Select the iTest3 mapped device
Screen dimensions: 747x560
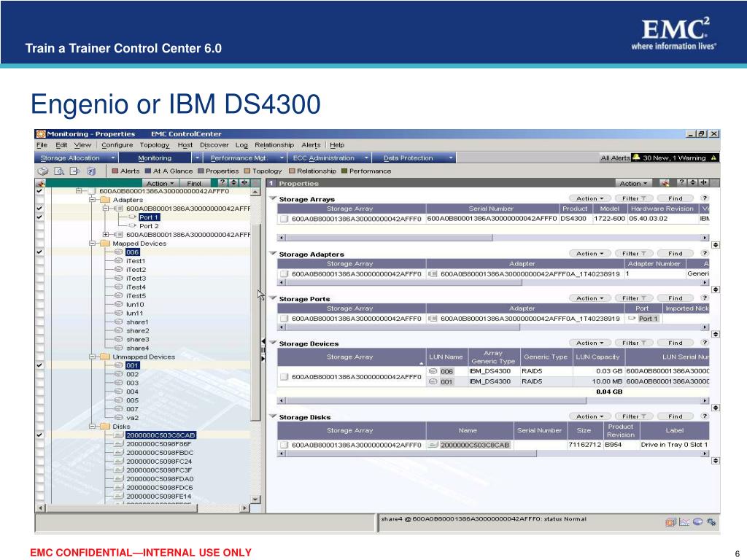pyautogui.click(x=136, y=278)
